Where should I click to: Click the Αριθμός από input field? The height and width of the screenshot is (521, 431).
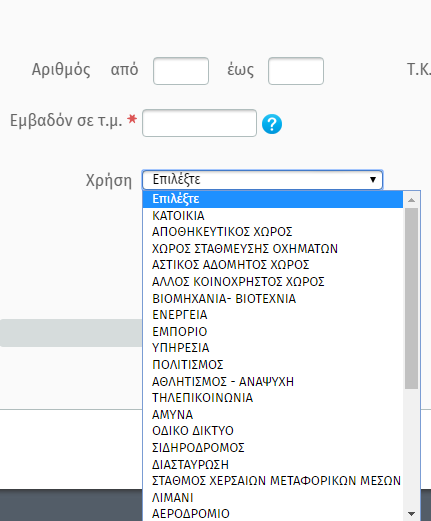click(181, 71)
